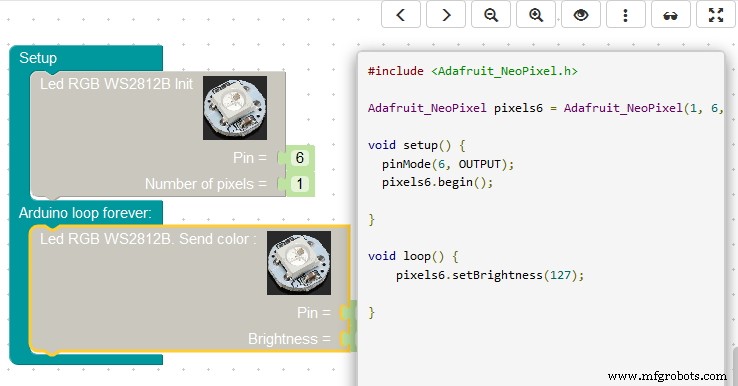Click the void setup() code line

417,145
